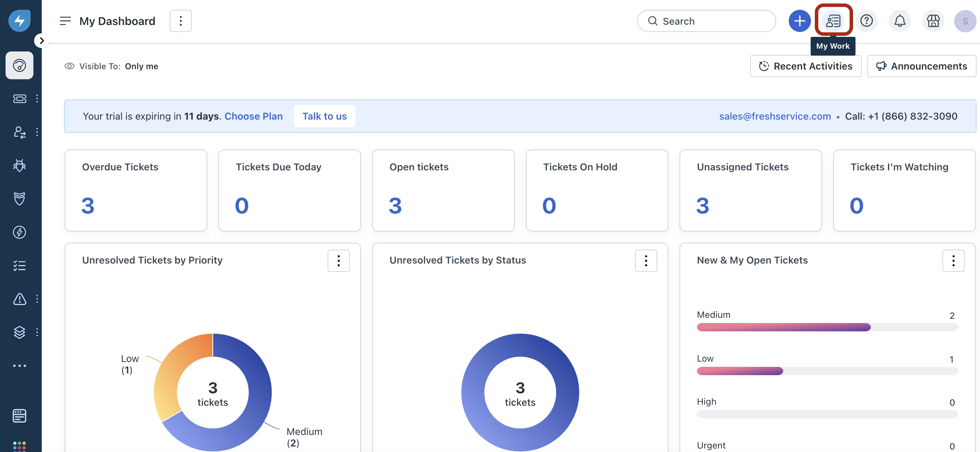Open the help question mark icon

coord(866,21)
